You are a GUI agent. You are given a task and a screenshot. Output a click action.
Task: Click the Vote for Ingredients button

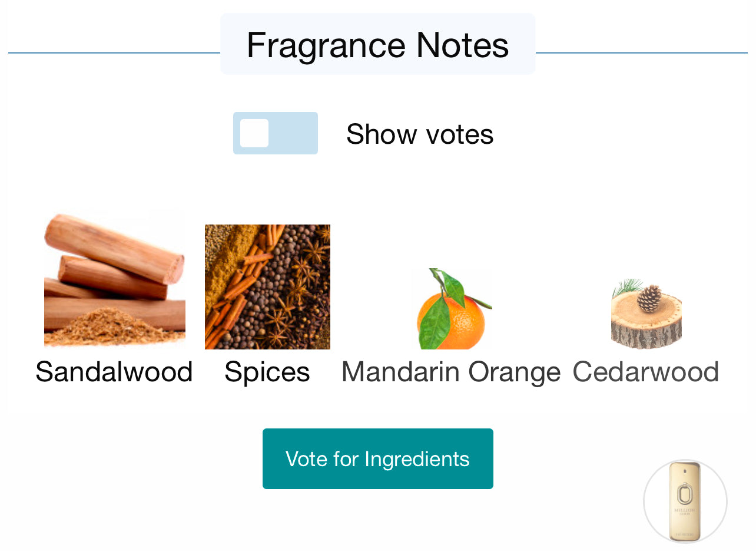(377, 458)
